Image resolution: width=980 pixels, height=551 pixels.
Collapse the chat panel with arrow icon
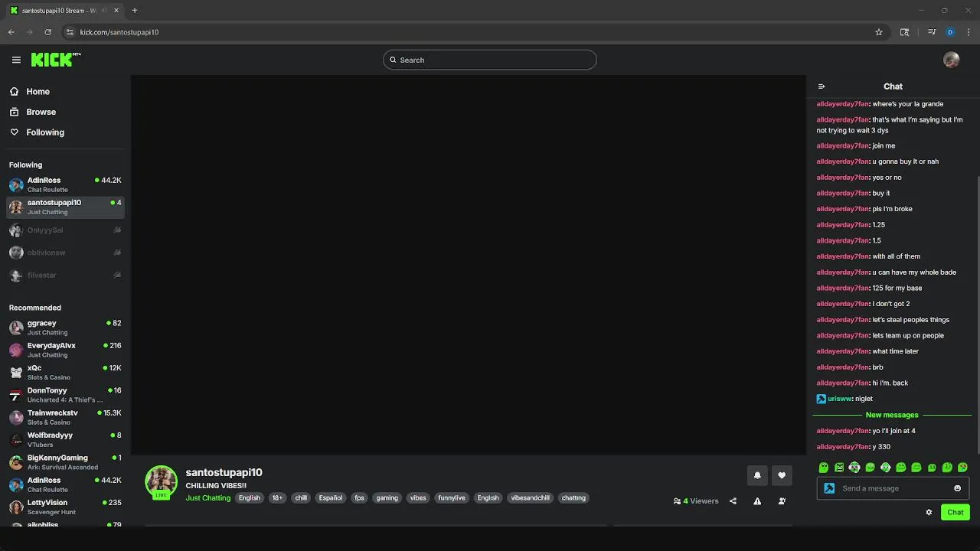point(822,86)
